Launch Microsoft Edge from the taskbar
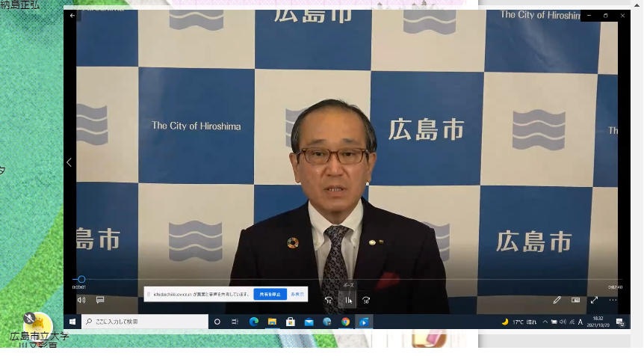 (x=254, y=322)
